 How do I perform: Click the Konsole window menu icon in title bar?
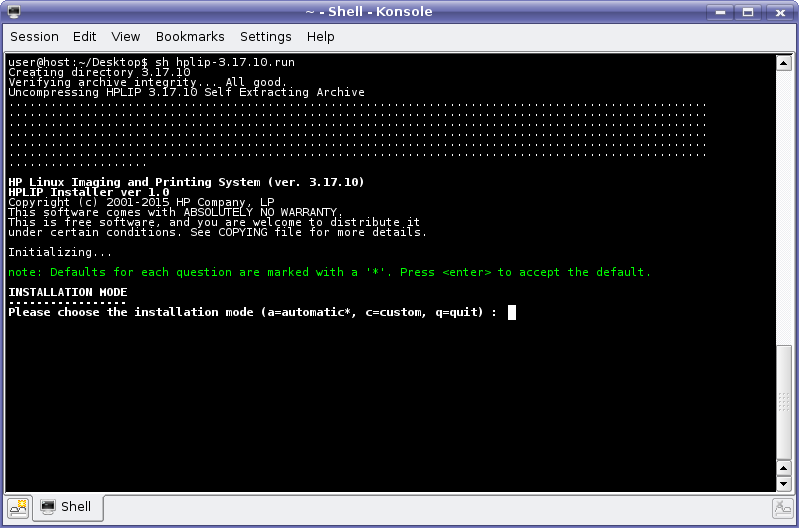(x=14, y=11)
